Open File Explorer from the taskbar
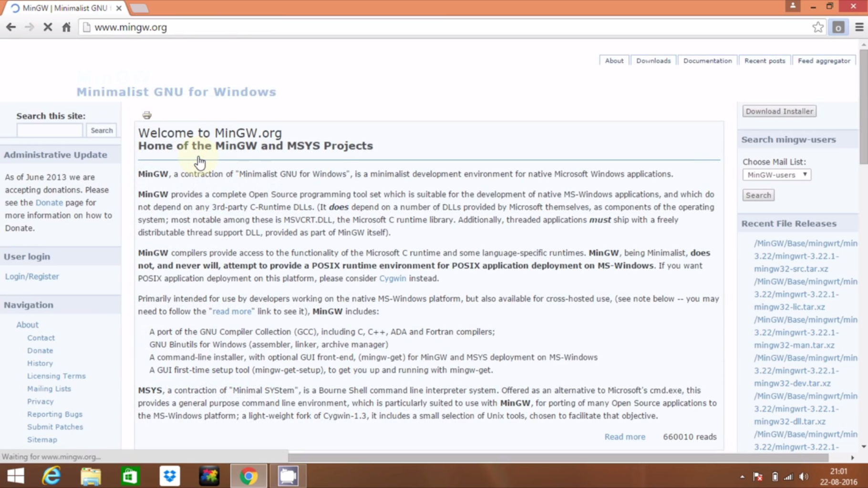868x488 pixels. point(91,476)
